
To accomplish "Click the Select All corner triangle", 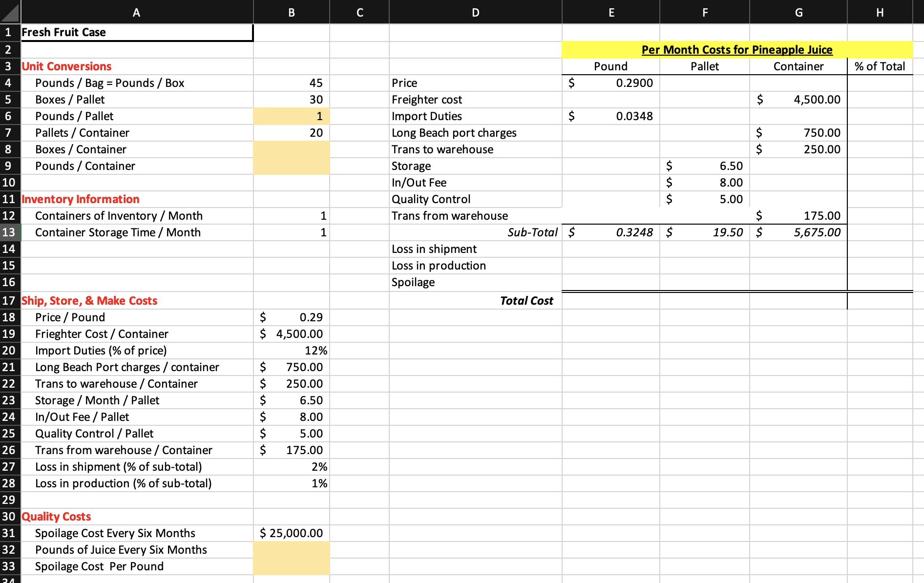I will tap(10, 12).
